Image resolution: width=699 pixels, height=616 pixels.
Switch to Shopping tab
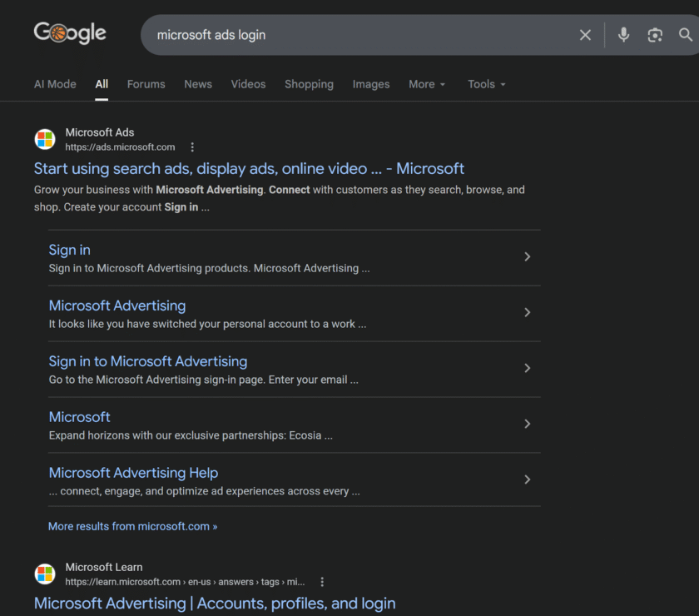pyautogui.click(x=309, y=84)
